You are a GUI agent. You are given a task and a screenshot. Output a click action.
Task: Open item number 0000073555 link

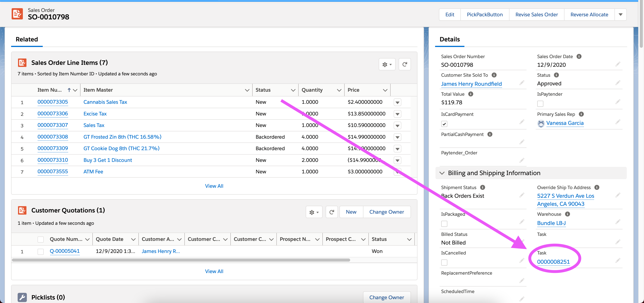pos(53,172)
